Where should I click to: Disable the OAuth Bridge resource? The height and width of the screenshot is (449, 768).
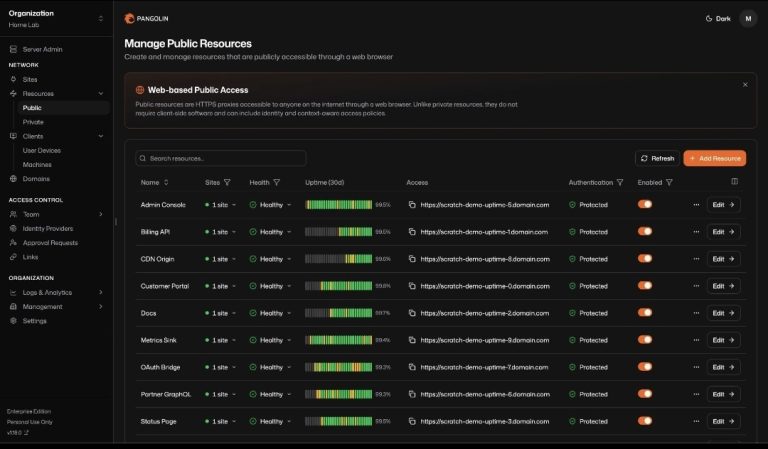tap(645, 367)
